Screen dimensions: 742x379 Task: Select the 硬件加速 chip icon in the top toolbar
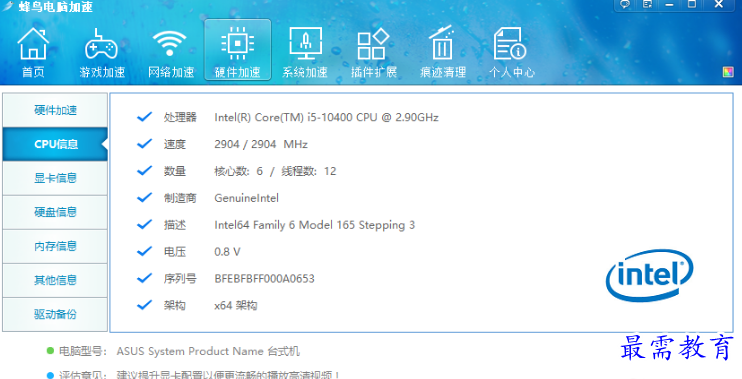(238, 50)
